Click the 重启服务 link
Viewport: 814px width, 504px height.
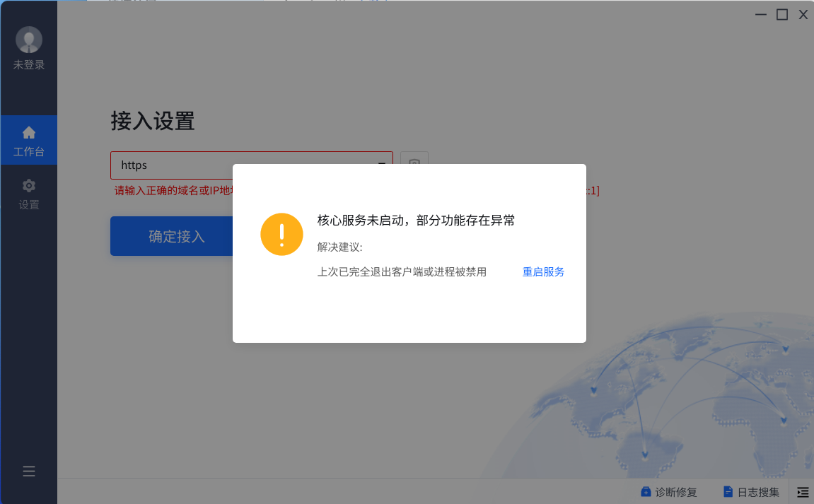coord(543,272)
